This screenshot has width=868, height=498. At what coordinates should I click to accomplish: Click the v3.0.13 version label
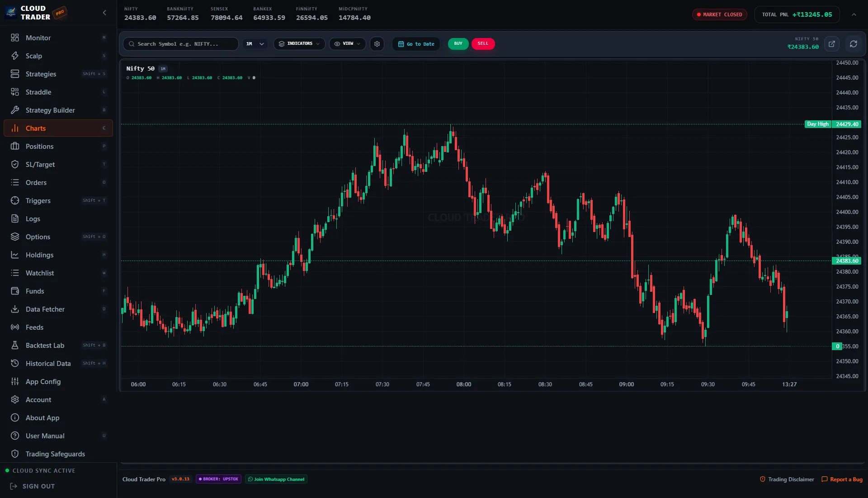coord(180,479)
